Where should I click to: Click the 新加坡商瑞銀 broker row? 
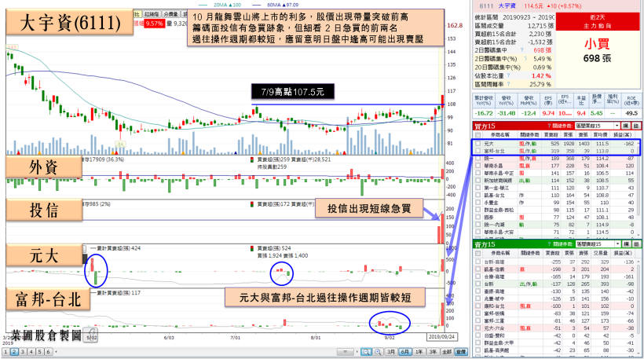555,181
